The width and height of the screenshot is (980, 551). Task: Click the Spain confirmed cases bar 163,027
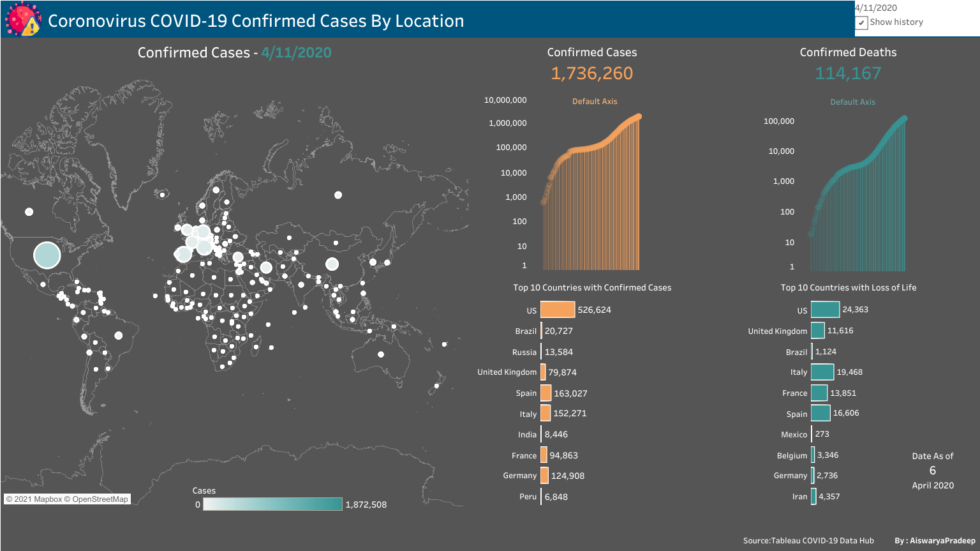[546, 393]
